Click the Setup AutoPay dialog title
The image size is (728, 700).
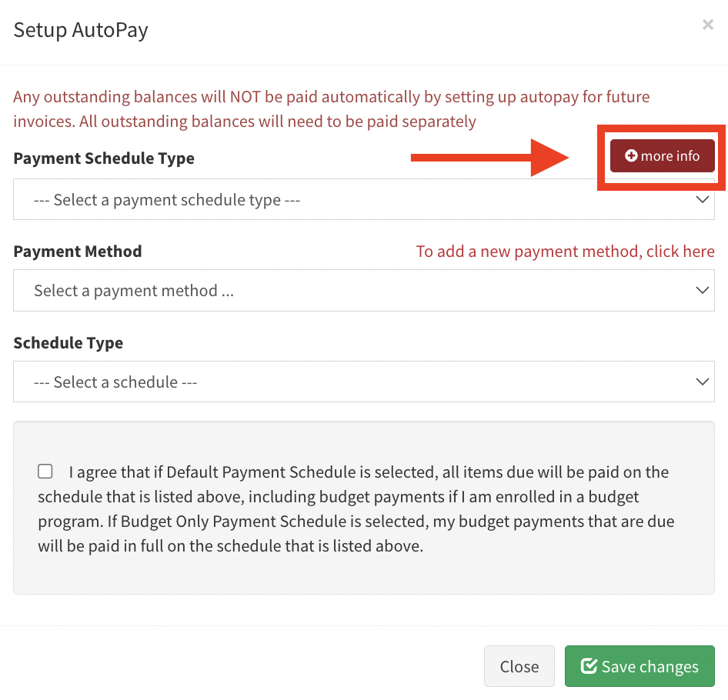click(x=81, y=30)
